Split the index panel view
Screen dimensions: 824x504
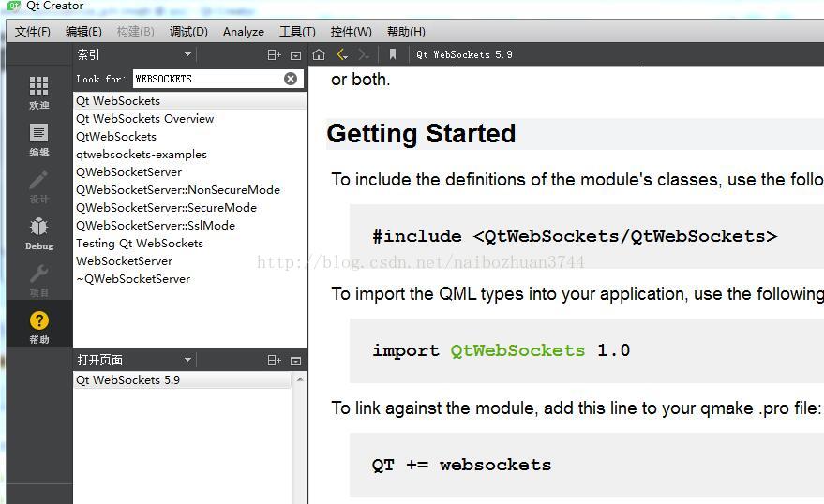pyautogui.click(x=275, y=54)
